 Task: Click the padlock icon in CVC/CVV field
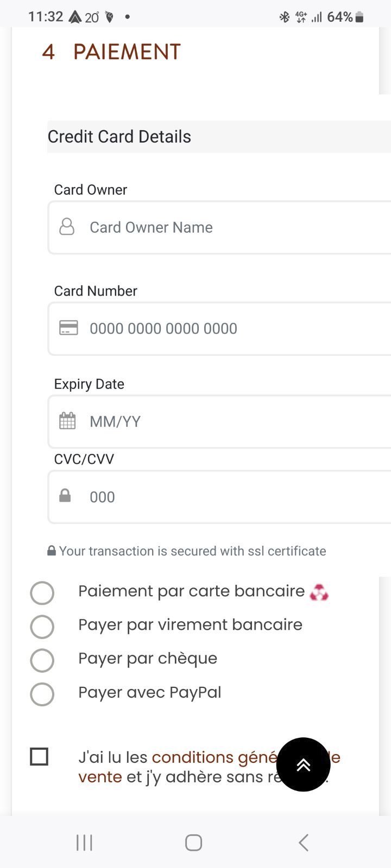pos(65,496)
